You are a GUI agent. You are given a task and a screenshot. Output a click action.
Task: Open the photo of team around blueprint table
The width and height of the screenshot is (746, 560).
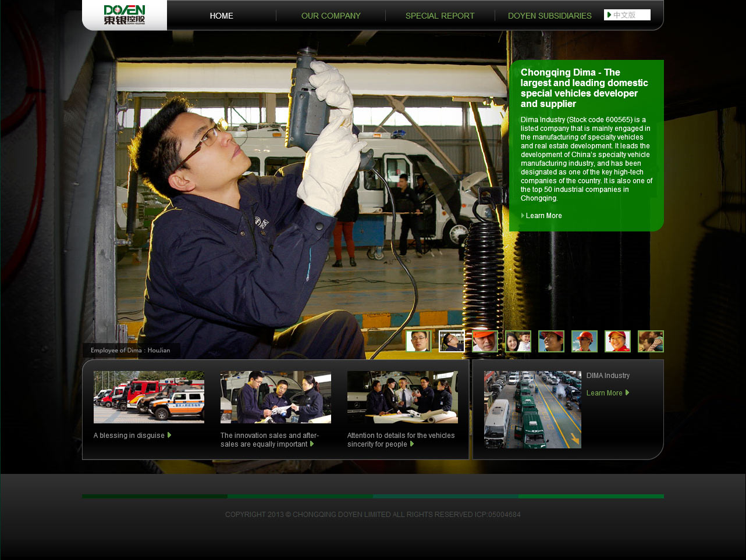point(403,397)
